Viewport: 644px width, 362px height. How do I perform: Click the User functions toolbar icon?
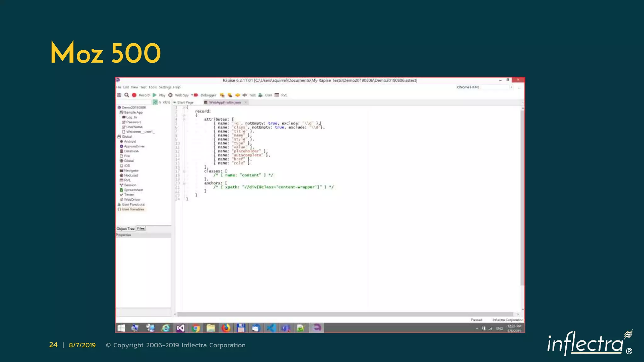click(260, 95)
